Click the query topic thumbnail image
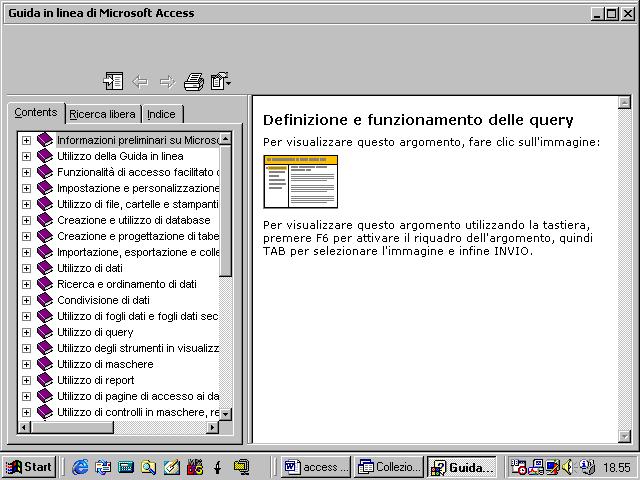Image resolution: width=640 pixels, height=480 pixels. (301, 182)
